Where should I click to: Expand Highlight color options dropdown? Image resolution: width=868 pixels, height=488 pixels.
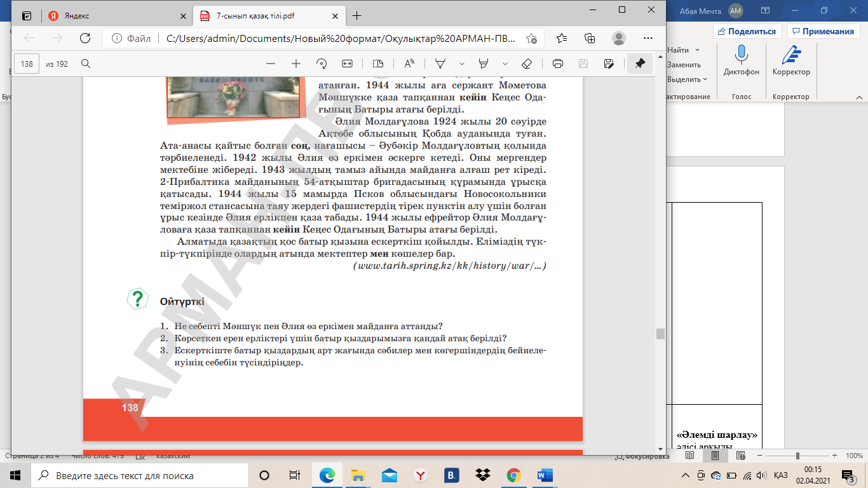pos(505,64)
